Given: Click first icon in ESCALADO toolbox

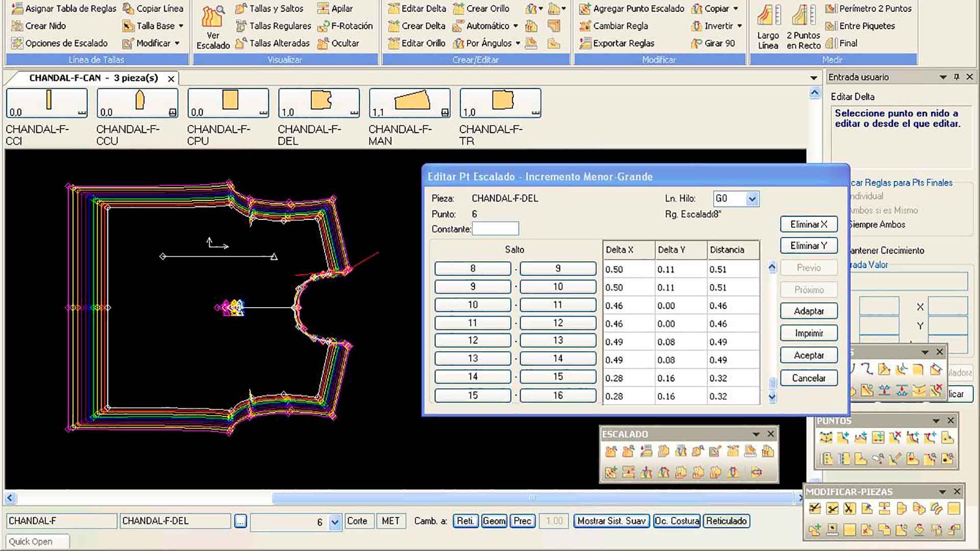Looking at the screenshot, I should [x=610, y=452].
